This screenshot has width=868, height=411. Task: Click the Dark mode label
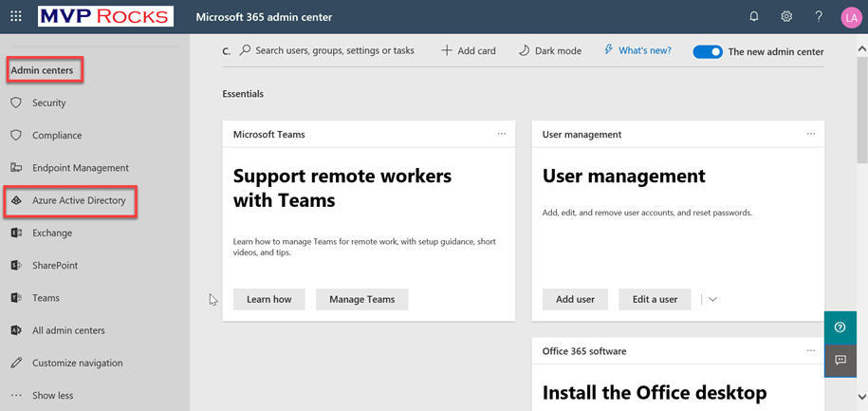[x=558, y=51]
